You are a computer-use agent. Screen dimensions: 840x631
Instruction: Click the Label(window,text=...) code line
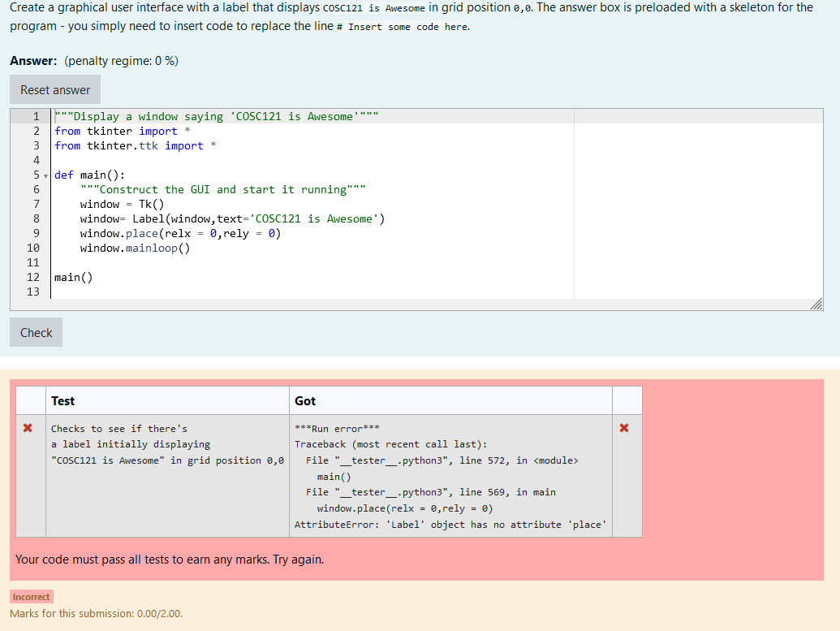coord(232,218)
